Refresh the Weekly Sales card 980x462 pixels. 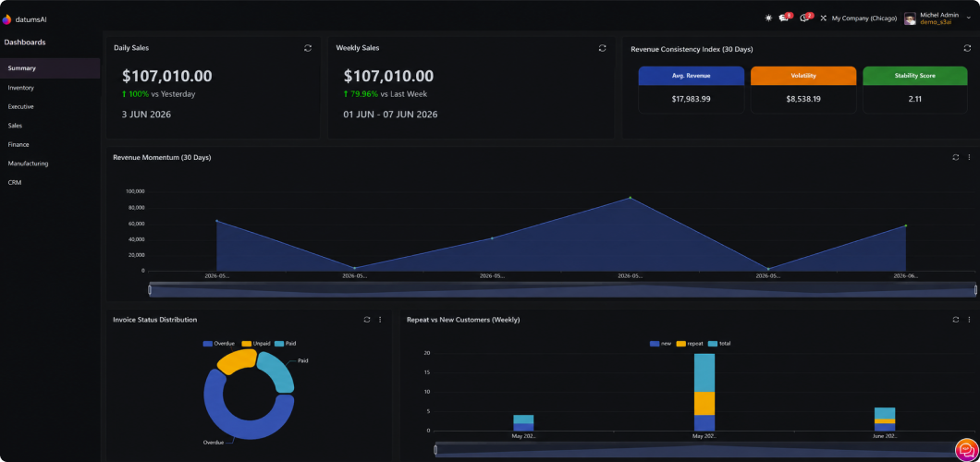(x=602, y=48)
